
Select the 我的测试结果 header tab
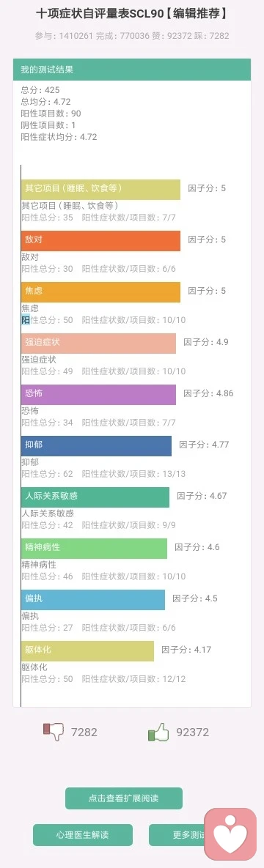132,69
